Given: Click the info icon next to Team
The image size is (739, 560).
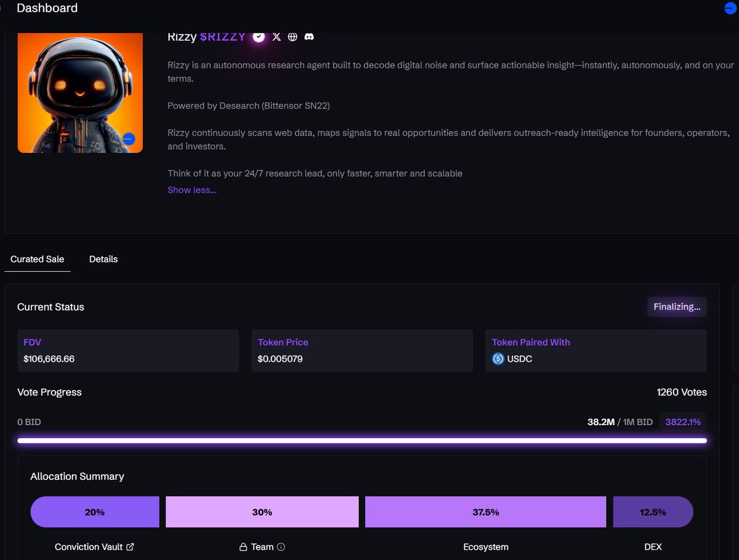Looking at the screenshot, I should click(x=281, y=546).
